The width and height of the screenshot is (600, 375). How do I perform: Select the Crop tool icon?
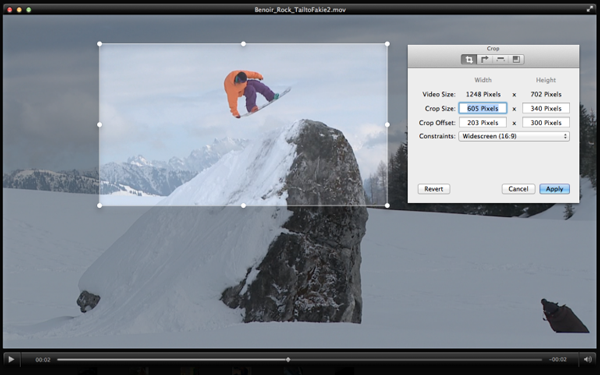click(469, 59)
